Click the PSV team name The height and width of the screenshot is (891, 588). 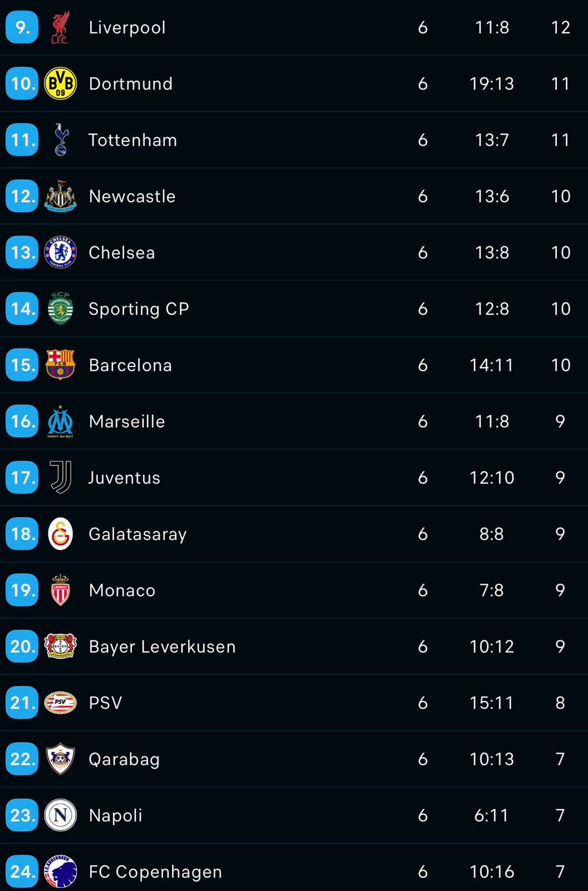pyautogui.click(x=105, y=703)
